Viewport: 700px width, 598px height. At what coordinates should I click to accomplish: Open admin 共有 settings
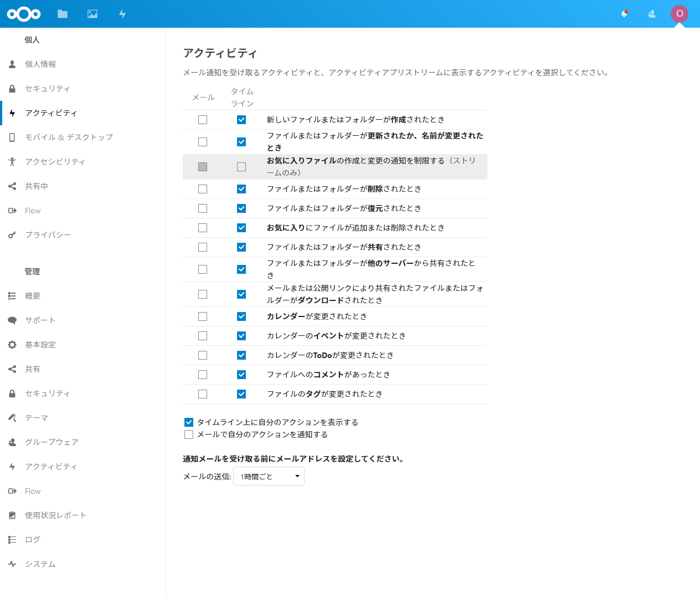[x=83, y=369]
